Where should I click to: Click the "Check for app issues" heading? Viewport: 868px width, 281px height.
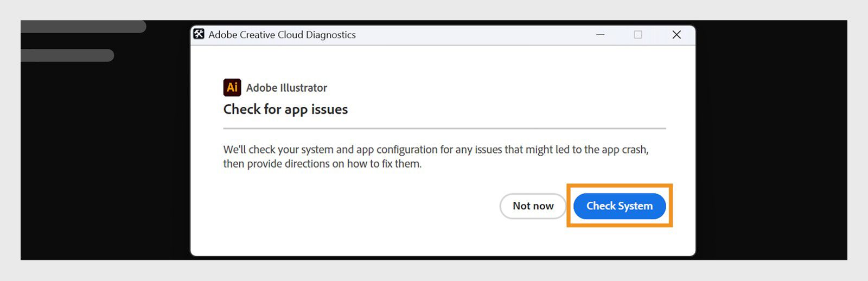pos(285,110)
